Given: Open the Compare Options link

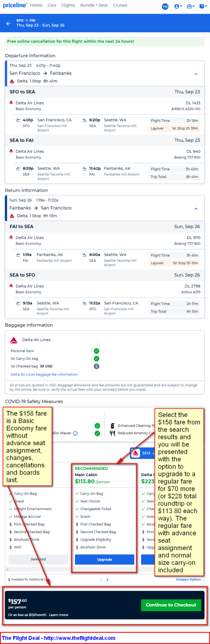Looking at the screenshot, I should (x=188, y=579).
